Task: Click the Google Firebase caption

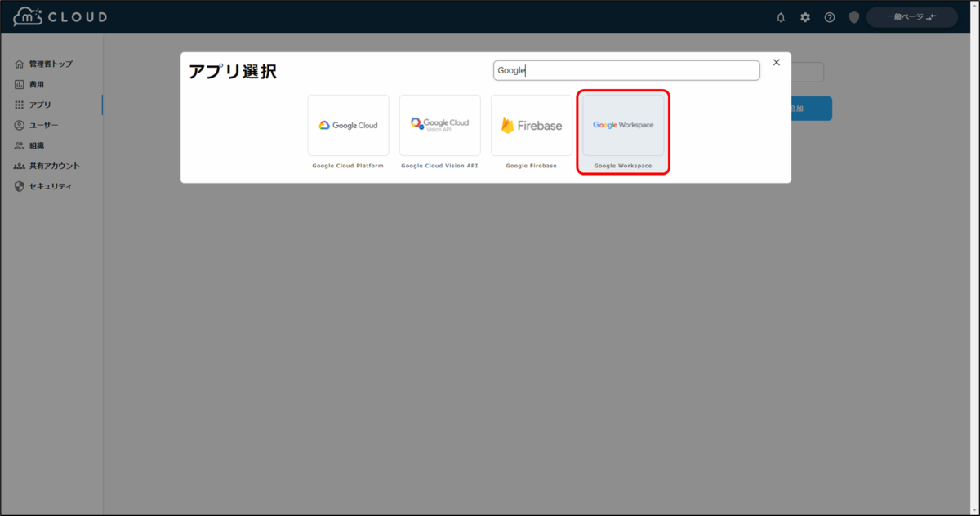Action: (532, 166)
